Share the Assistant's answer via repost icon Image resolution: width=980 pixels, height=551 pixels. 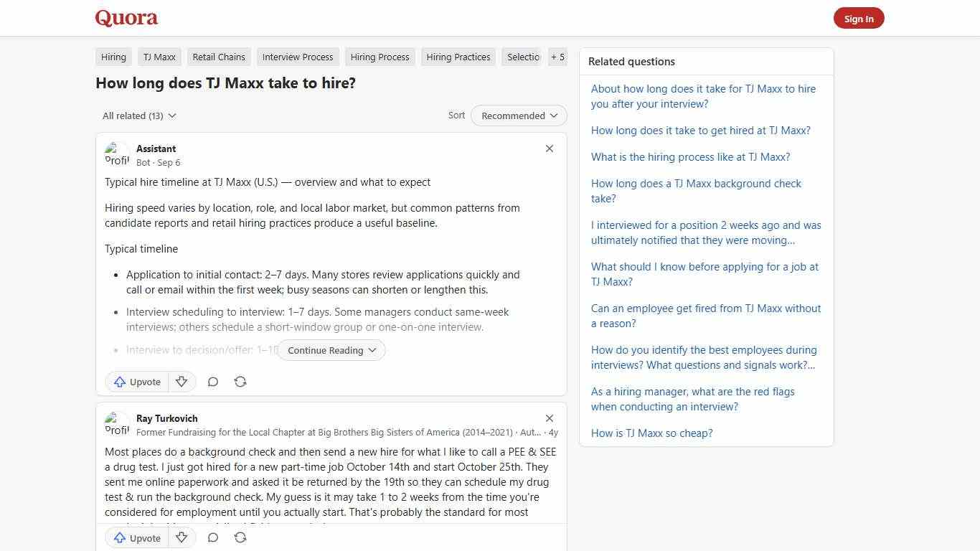[240, 382]
